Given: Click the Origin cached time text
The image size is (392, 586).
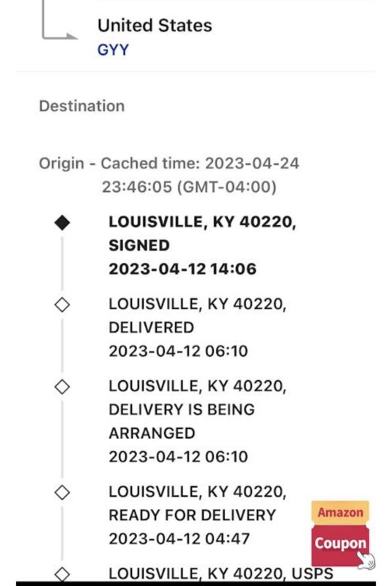Looking at the screenshot, I should 169,175.
